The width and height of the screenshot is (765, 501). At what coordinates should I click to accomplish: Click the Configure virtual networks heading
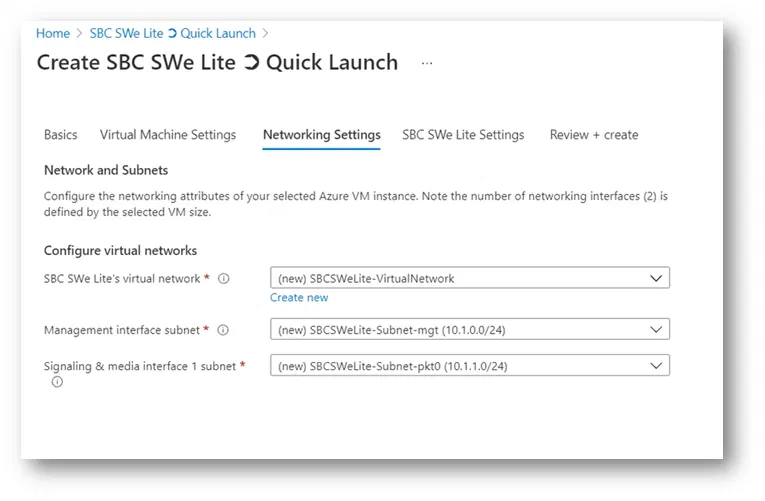120,250
